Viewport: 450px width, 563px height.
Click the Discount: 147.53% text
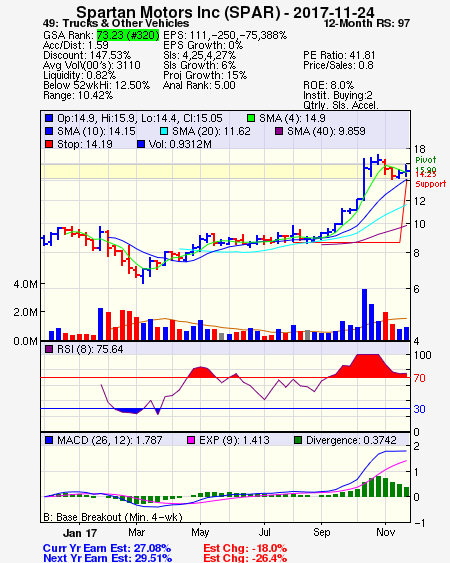click(87, 55)
